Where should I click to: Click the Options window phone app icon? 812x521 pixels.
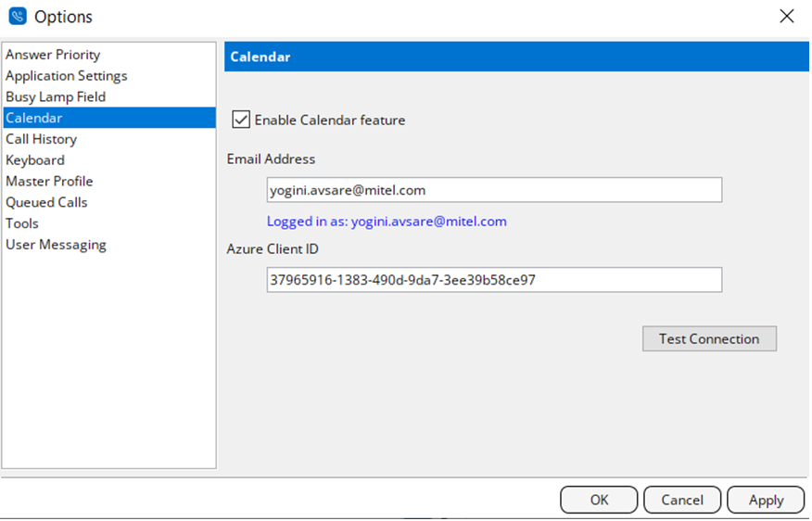[17, 17]
